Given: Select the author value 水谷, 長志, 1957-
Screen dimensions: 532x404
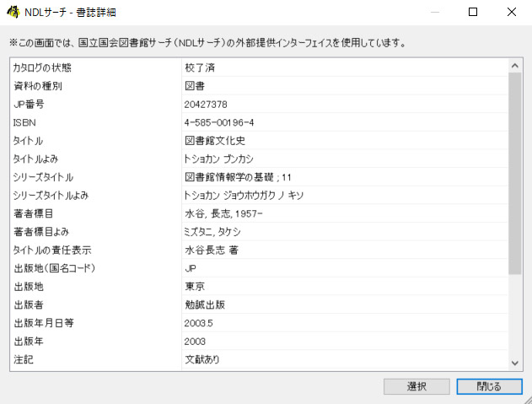Looking at the screenshot, I should tap(224, 213).
